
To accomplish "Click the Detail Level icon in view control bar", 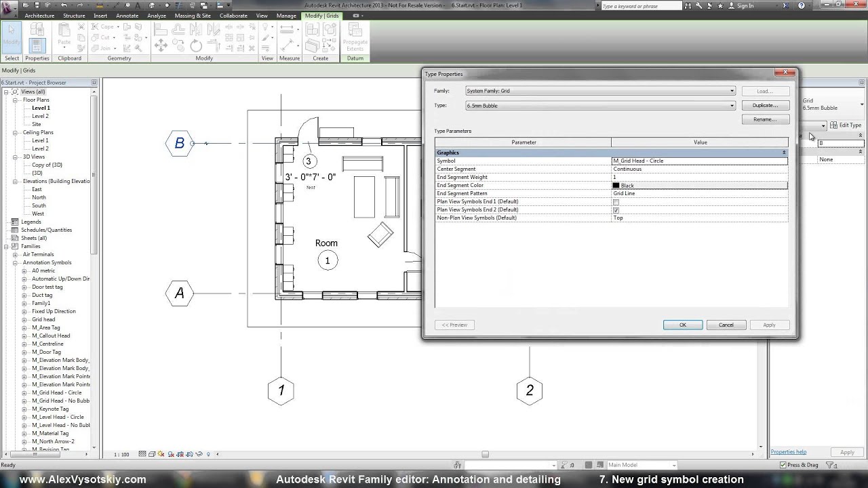I will (142, 454).
